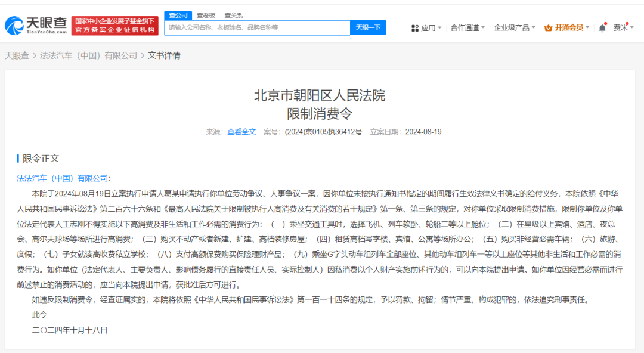
Task: Click the blue 法法汽车(中国)有限公司 company link
Action: (63, 178)
